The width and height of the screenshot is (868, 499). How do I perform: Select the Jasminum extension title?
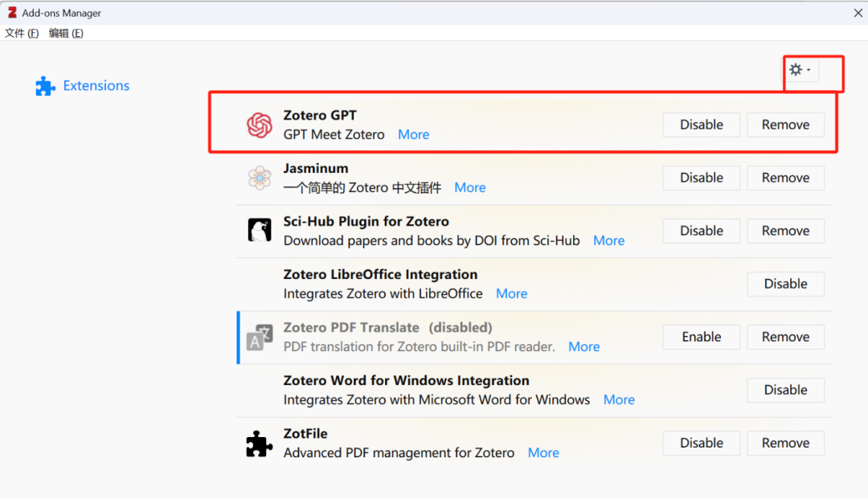316,168
